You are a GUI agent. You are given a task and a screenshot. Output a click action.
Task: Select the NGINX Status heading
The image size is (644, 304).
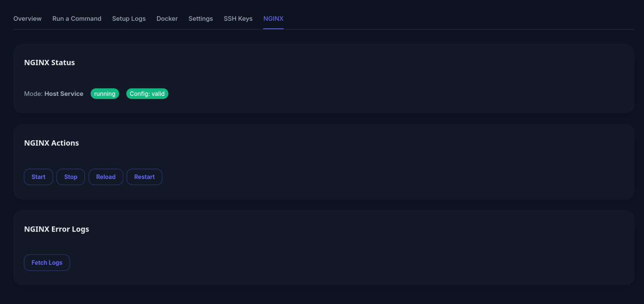[x=49, y=63]
